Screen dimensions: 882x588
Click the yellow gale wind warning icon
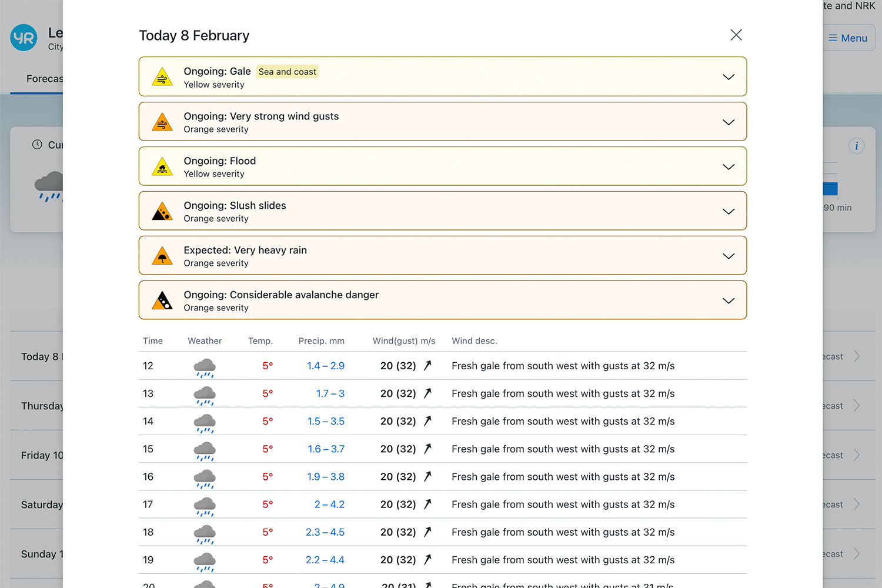pos(162,77)
